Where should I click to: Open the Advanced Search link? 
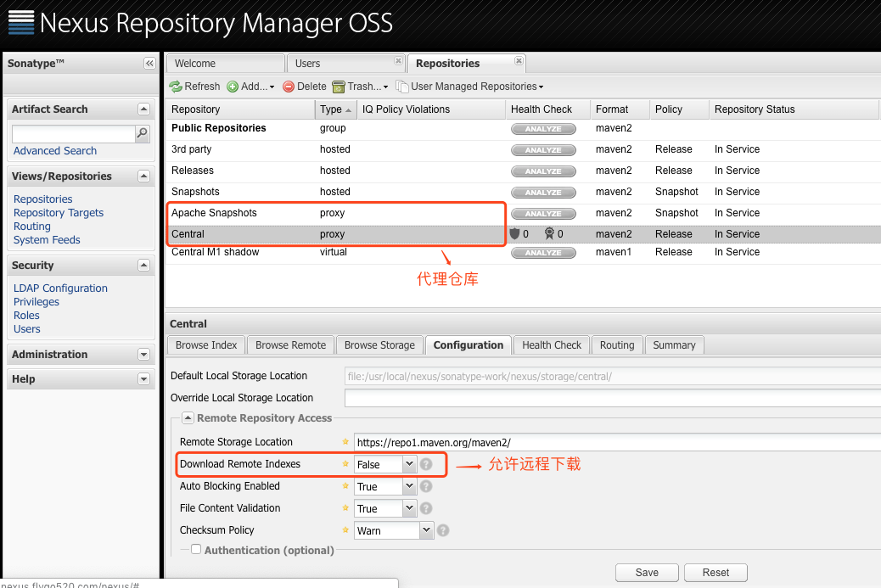pos(55,150)
